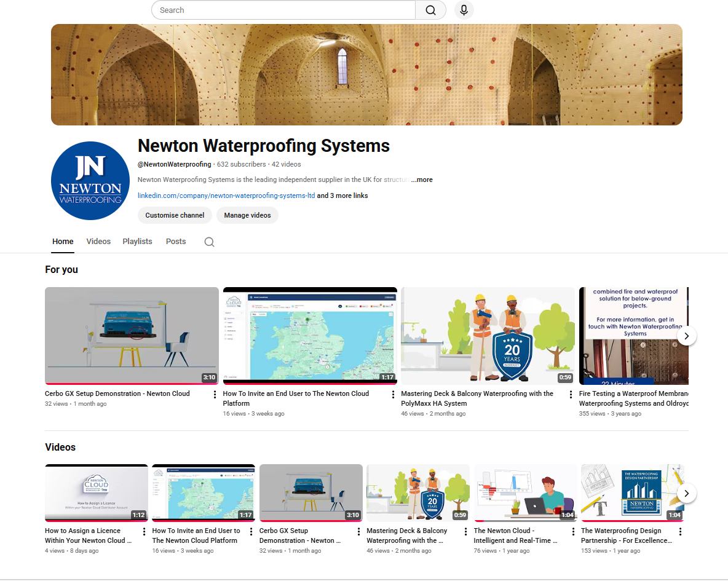The width and height of the screenshot is (728, 581).
Task: Play the 3:10 Cerbo GX thumbnail in Videos row
Action: 311,492
